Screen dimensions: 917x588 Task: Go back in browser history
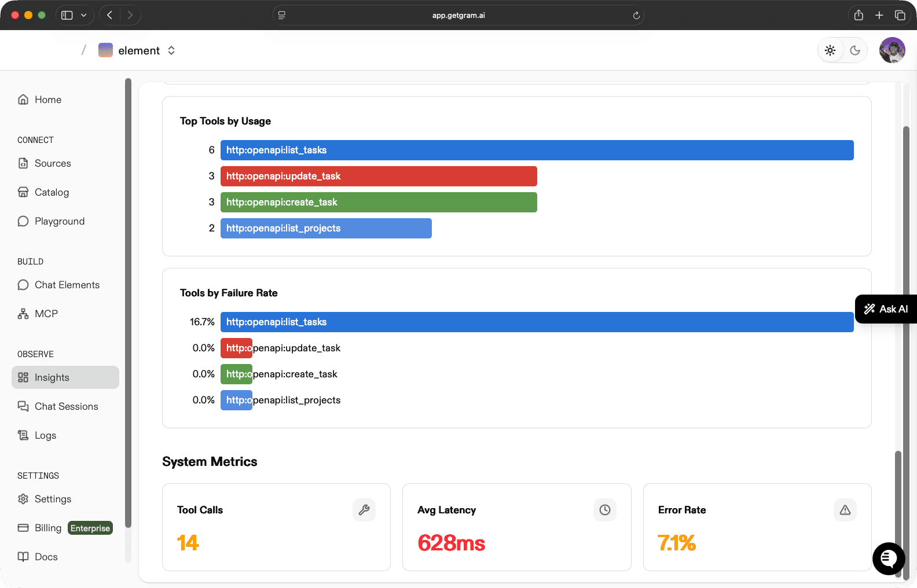coord(109,15)
